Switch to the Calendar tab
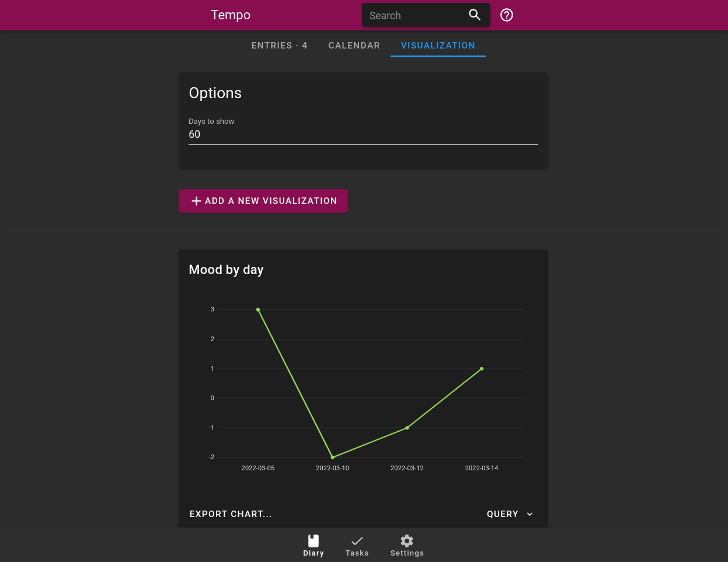The image size is (728, 562). (x=354, y=46)
